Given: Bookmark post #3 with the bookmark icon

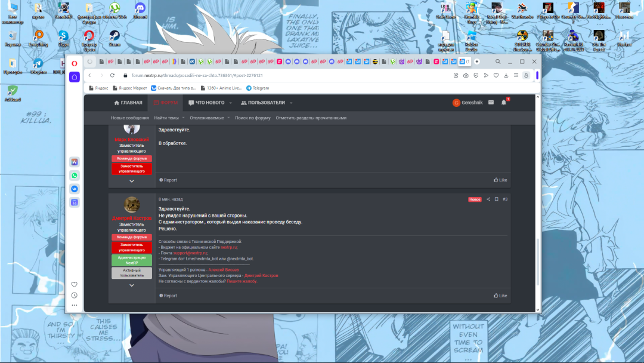Looking at the screenshot, I should tap(497, 199).
